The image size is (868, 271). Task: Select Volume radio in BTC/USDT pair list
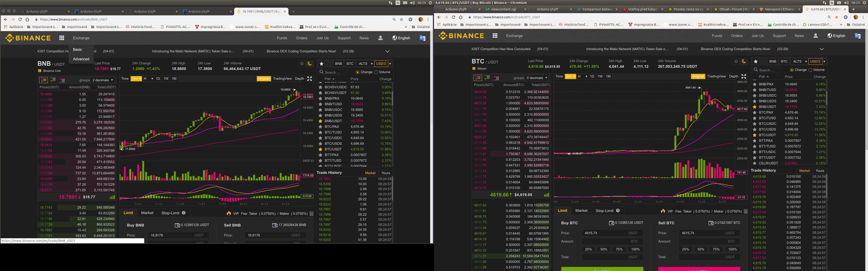pyautogui.click(x=810, y=70)
